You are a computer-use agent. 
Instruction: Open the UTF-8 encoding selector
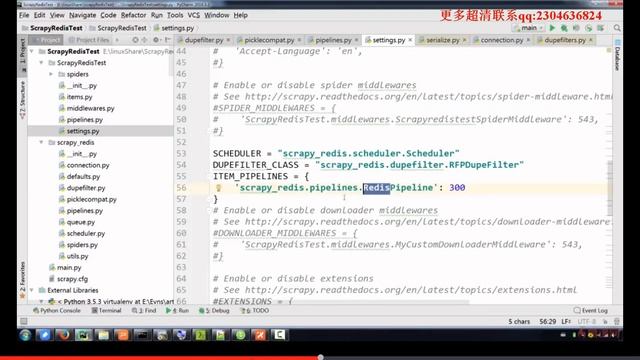587,322
